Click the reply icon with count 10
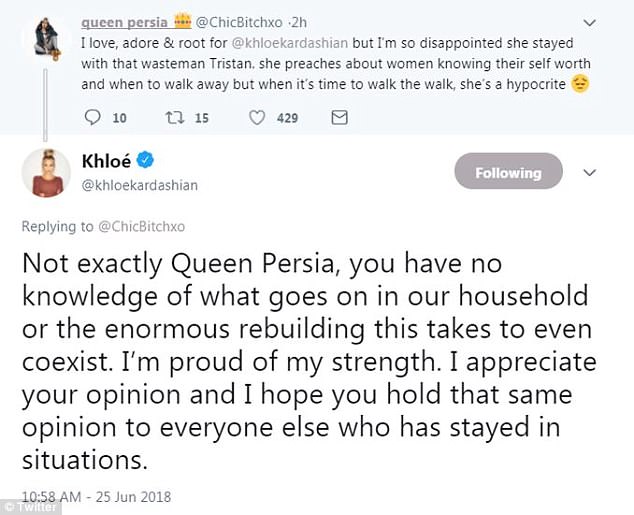Image resolution: width=634 pixels, height=515 pixels. (93, 118)
